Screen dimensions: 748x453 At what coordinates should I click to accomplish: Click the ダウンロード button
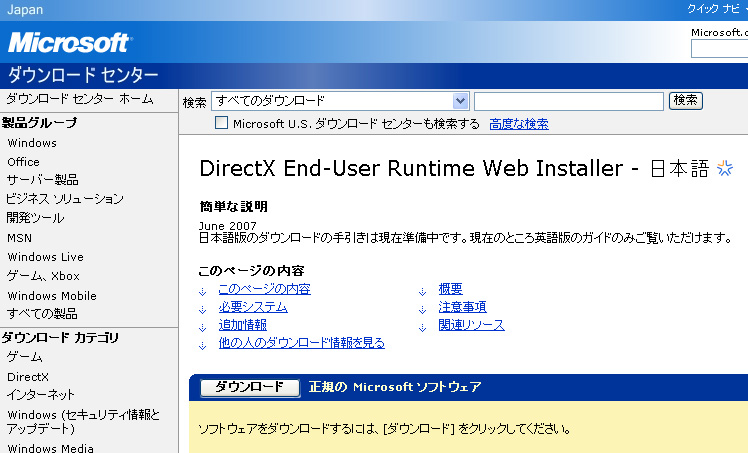[x=250, y=387]
